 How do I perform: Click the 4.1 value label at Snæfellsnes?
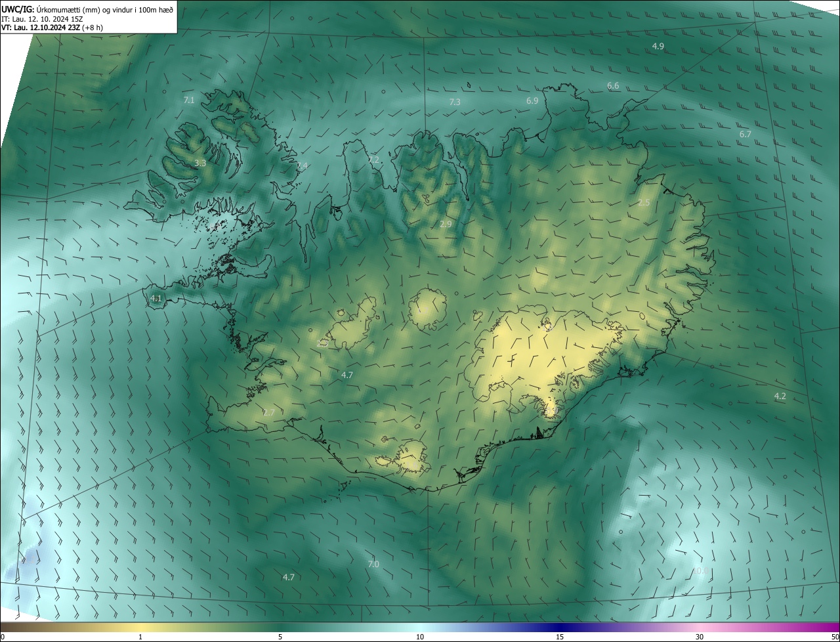[x=156, y=299]
